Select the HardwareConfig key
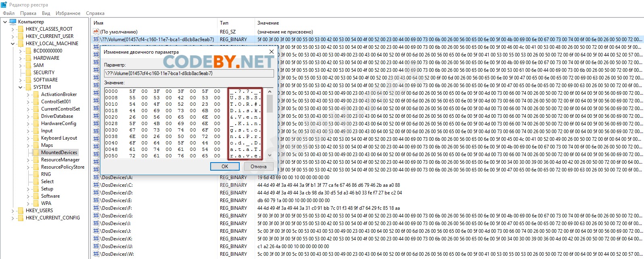The height and width of the screenshot is (259, 644). point(59,123)
